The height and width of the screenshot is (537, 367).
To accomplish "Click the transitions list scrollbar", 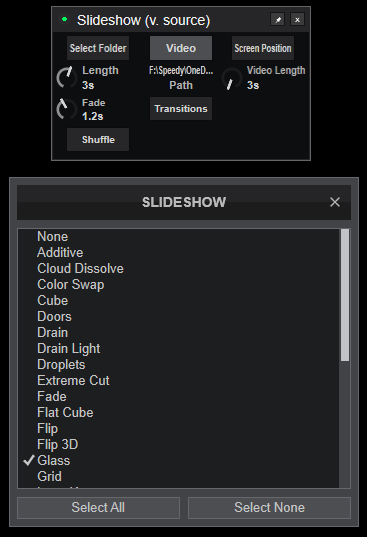I will coord(345,295).
